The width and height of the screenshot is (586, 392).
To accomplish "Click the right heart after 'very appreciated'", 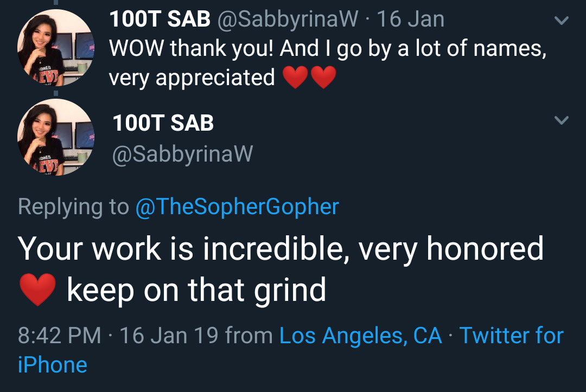I will [x=323, y=79].
